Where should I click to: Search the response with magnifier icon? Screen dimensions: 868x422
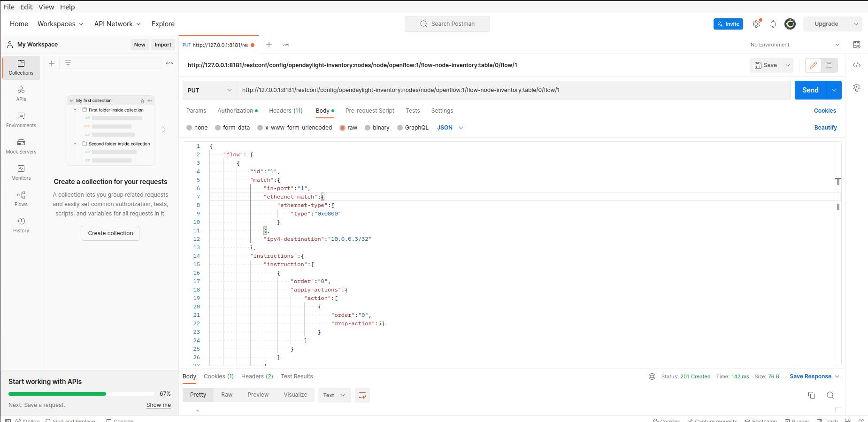point(830,395)
